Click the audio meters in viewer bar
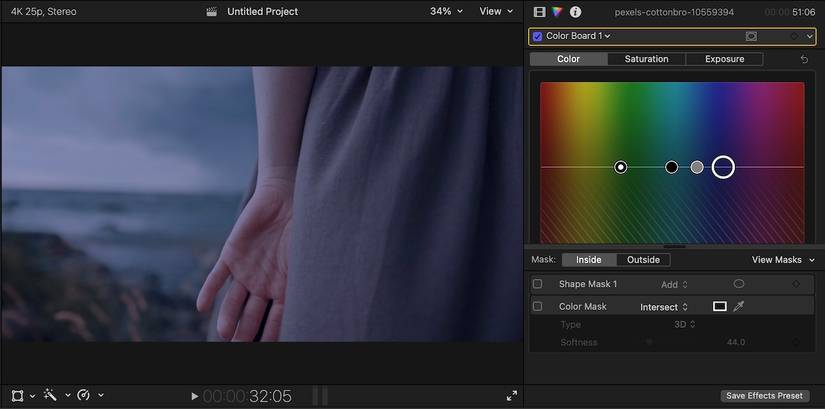The image size is (825, 409). (x=320, y=396)
